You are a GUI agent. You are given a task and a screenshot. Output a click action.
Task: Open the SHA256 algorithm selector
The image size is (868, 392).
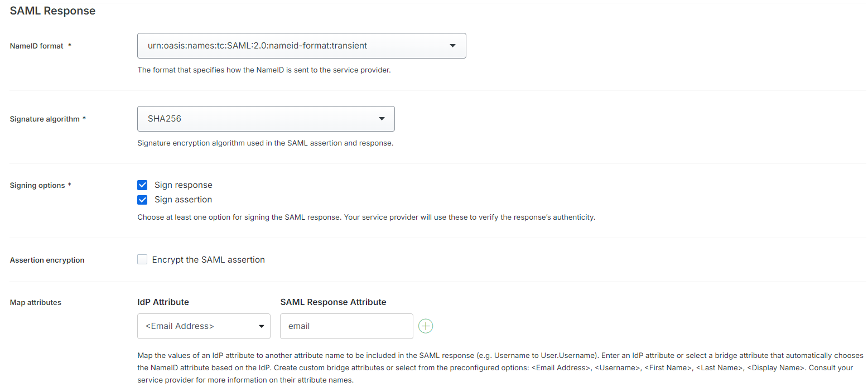266,119
